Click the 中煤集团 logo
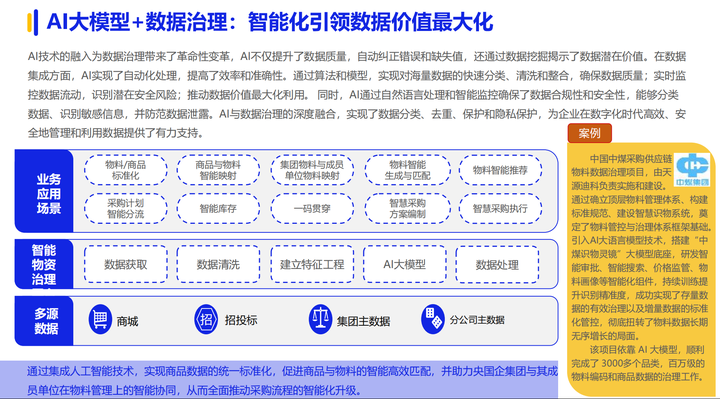Image resolution: width=720 pixels, height=399 pixels. (x=692, y=169)
